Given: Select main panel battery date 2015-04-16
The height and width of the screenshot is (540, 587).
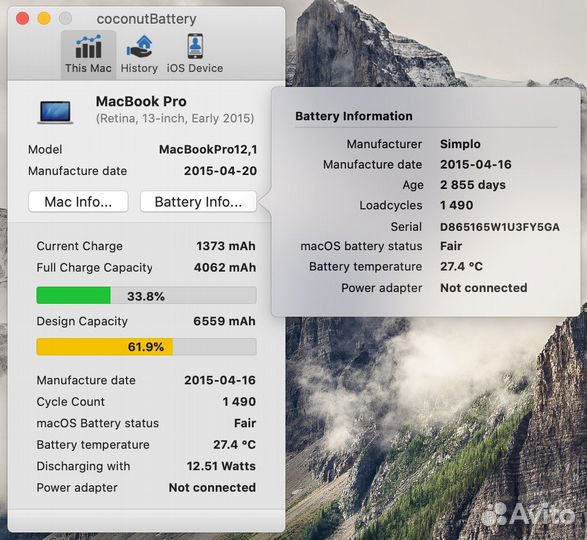Looking at the screenshot, I should pyautogui.click(x=220, y=380).
